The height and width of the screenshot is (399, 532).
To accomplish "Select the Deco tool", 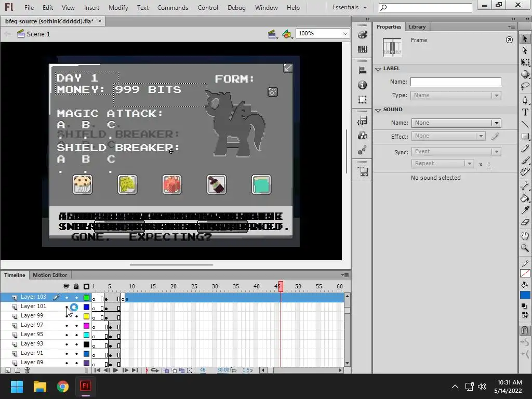I will coord(525,171).
